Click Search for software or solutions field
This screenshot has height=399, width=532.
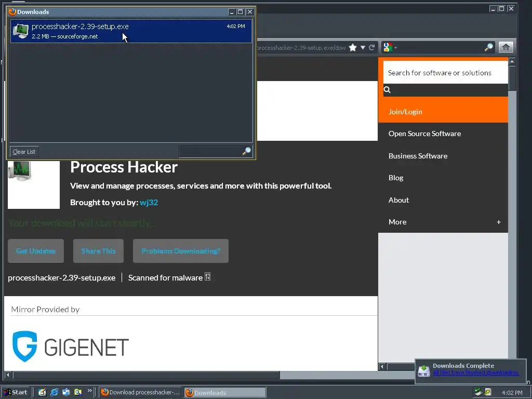445,72
